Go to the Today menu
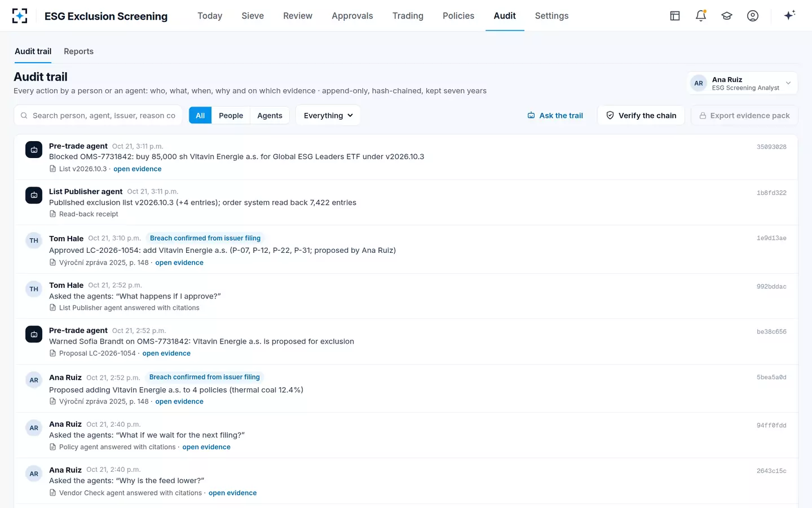 [x=210, y=16]
